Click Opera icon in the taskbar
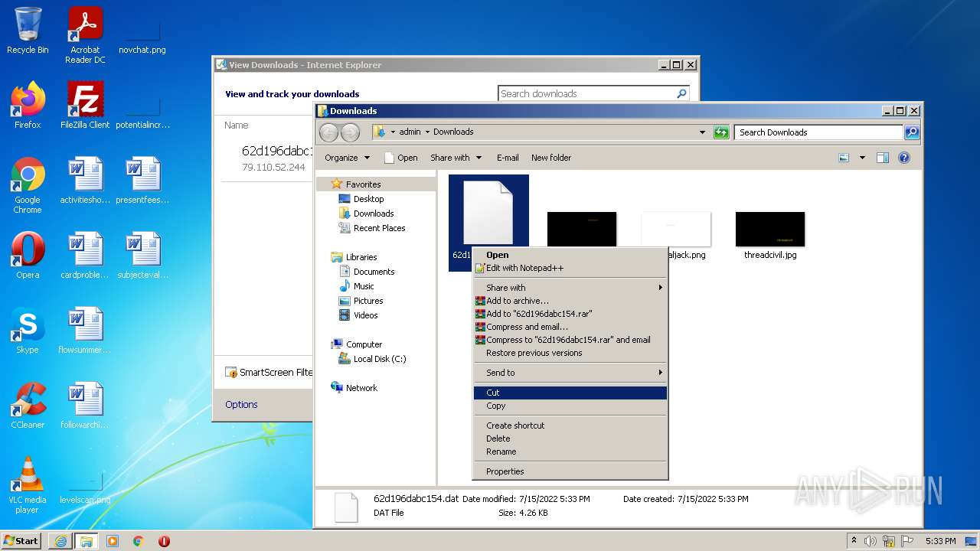 point(164,541)
